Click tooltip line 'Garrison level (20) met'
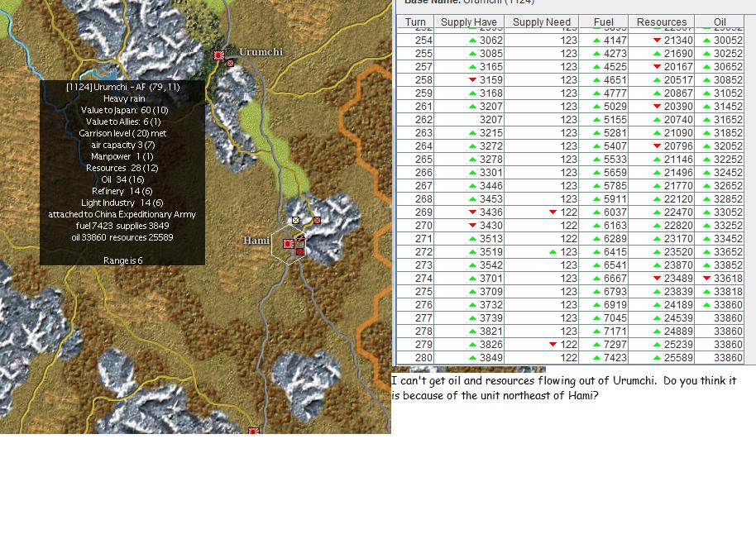The image size is (756, 558). [x=122, y=133]
